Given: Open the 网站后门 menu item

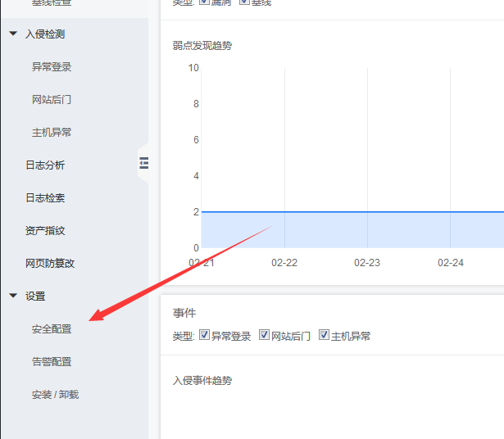Looking at the screenshot, I should coord(52,100).
